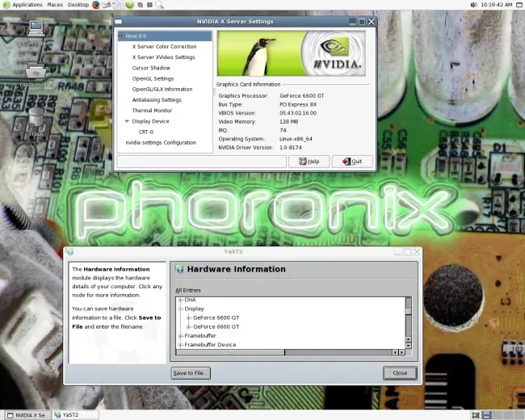
Task: Open the Desktop menu
Action: [78, 5]
